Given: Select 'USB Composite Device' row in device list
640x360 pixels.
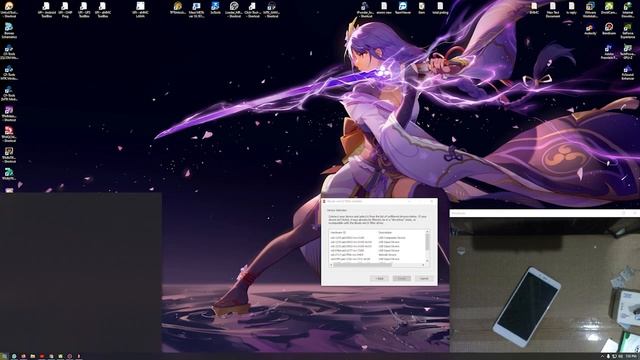Looking at the screenshot, I should [x=378, y=238].
